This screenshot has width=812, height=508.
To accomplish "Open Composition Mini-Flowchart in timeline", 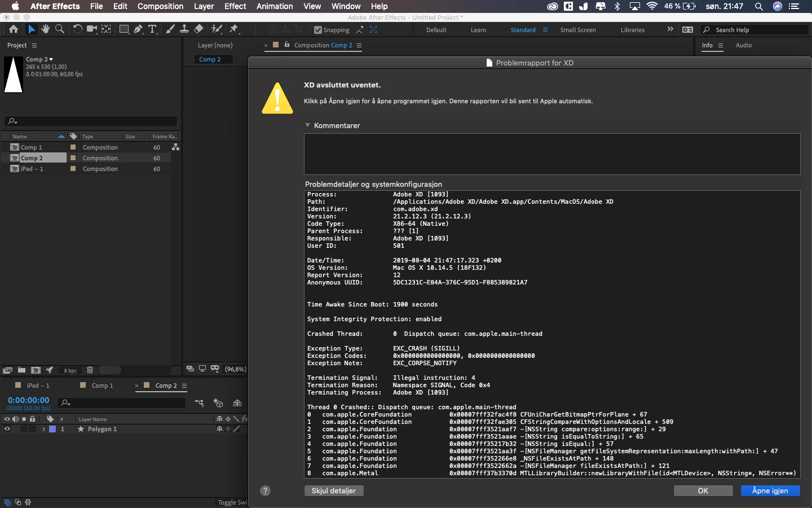I will click(x=200, y=403).
